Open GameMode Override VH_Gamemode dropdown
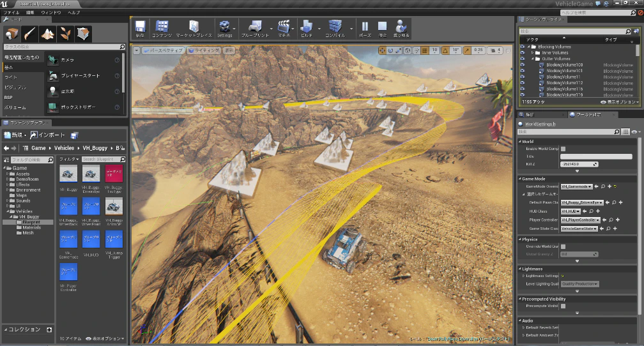The height and width of the screenshot is (346, 644). [577, 187]
